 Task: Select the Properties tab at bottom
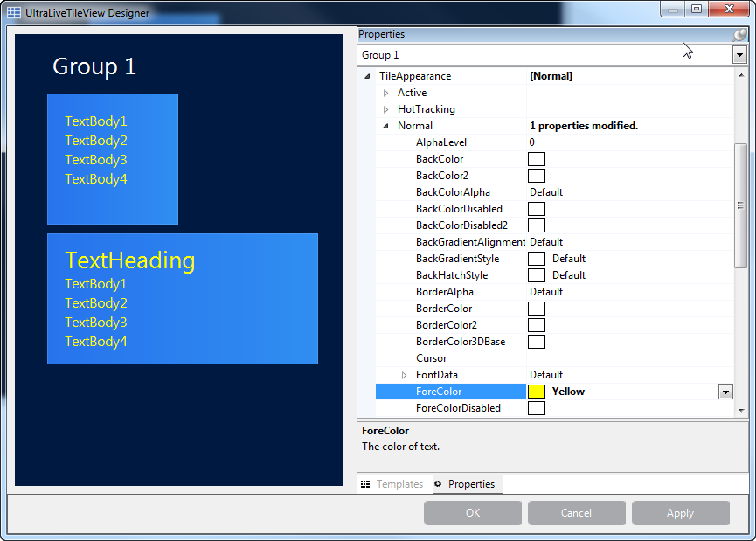[x=465, y=484]
